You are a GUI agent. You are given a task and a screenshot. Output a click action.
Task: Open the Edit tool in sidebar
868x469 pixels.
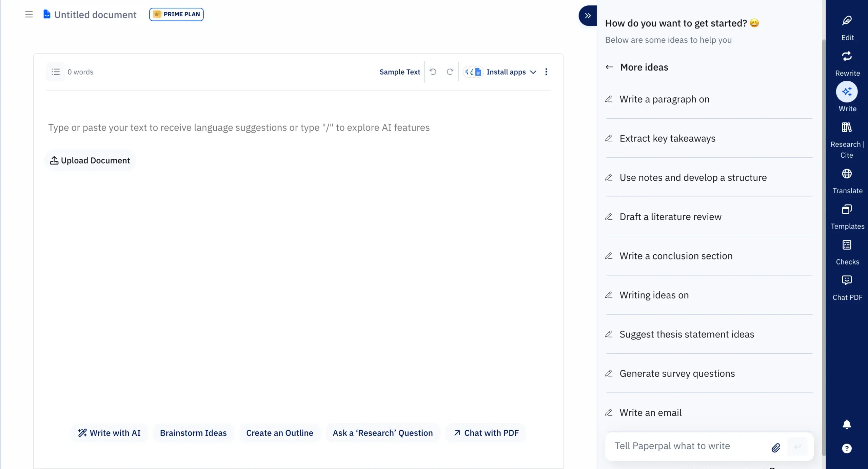(847, 28)
